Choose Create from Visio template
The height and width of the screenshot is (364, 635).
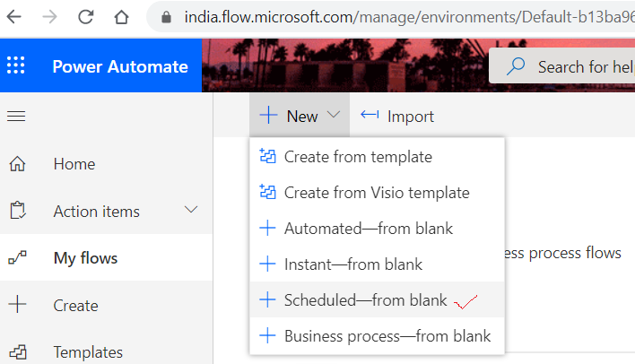(376, 193)
